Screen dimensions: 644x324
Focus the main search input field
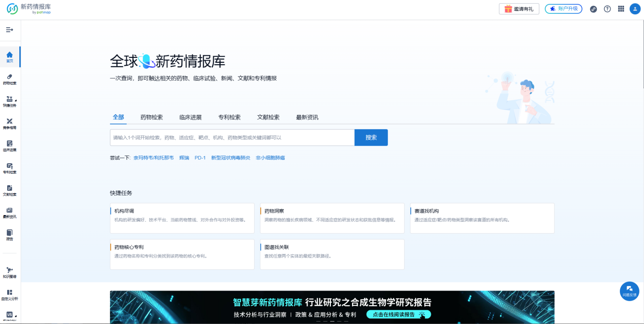(x=232, y=137)
